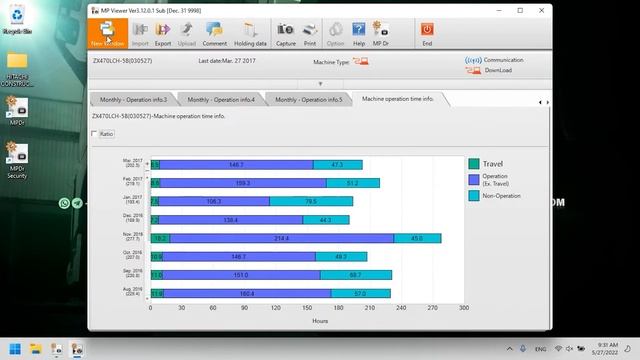Click the Hours axis label
Image resolution: width=640 pixels, height=360 pixels.
click(x=320, y=321)
